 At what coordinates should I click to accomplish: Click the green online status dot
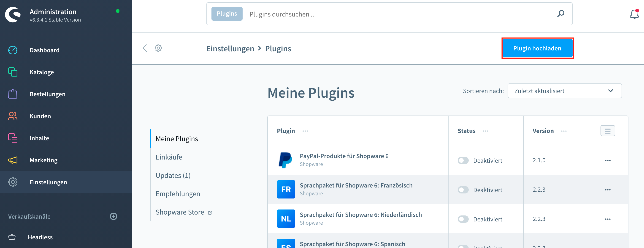pyautogui.click(x=117, y=11)
